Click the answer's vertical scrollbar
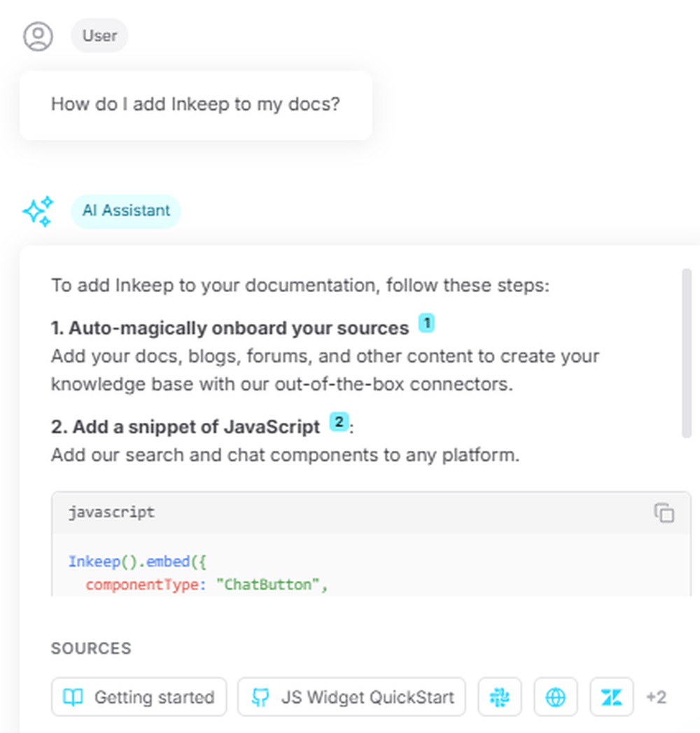 click(686, 354)
